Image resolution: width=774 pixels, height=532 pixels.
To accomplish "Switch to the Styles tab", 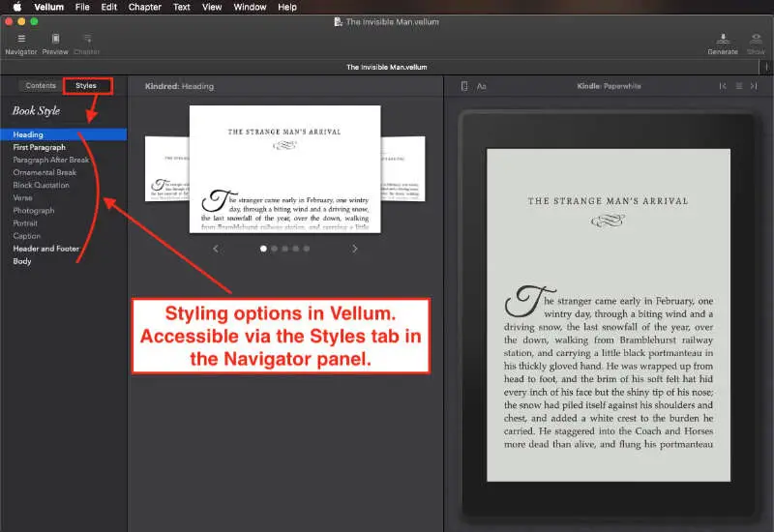I will [86, 85].
